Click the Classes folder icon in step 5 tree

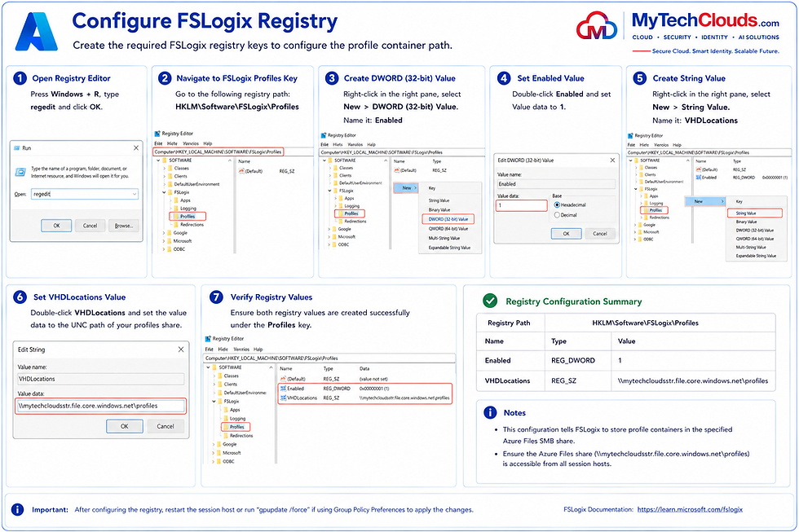coord(642,167)
